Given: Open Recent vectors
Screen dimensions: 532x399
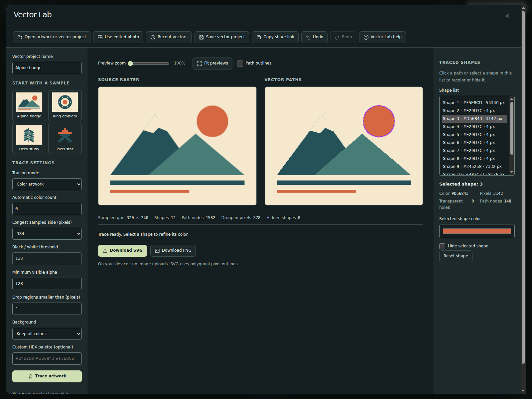Looking at the screenshot, I should pyautogui.click(x=169, y=37).
